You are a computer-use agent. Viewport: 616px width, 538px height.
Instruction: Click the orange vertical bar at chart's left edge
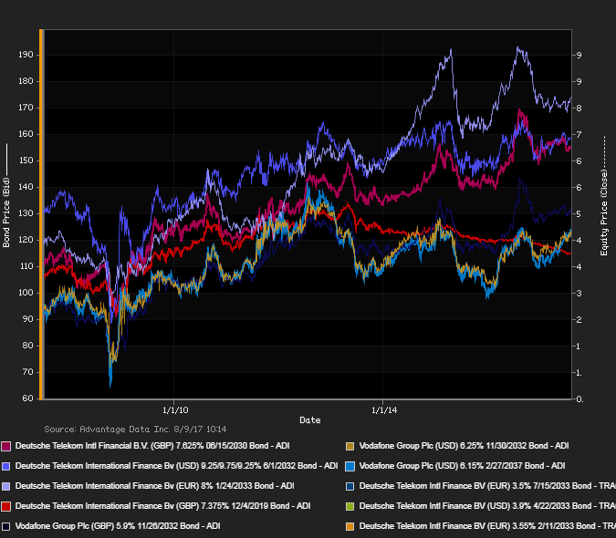click(41, 214)
